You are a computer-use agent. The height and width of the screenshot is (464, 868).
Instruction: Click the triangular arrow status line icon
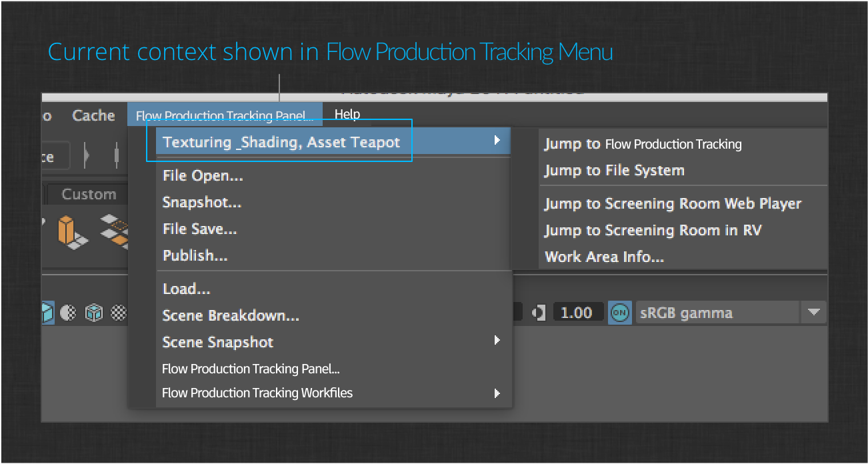click(x=87, y=157)
